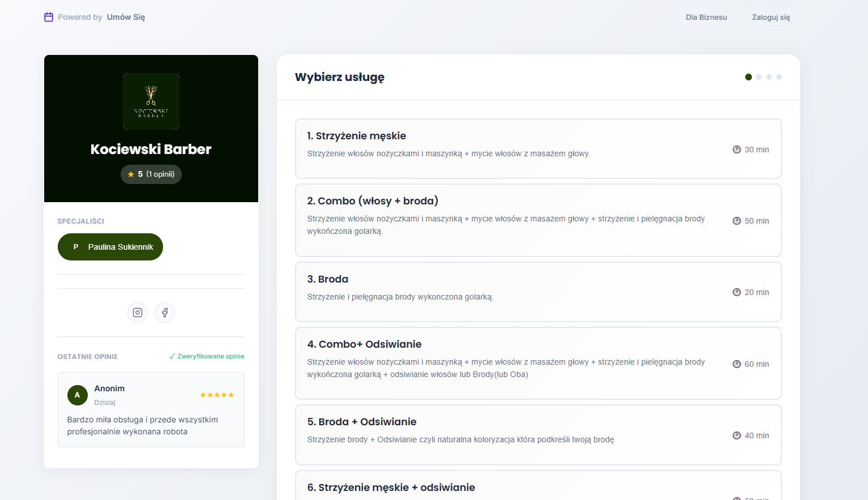Click the clock icon for 60 min
The image size is (868, 500).
point(737,364)
